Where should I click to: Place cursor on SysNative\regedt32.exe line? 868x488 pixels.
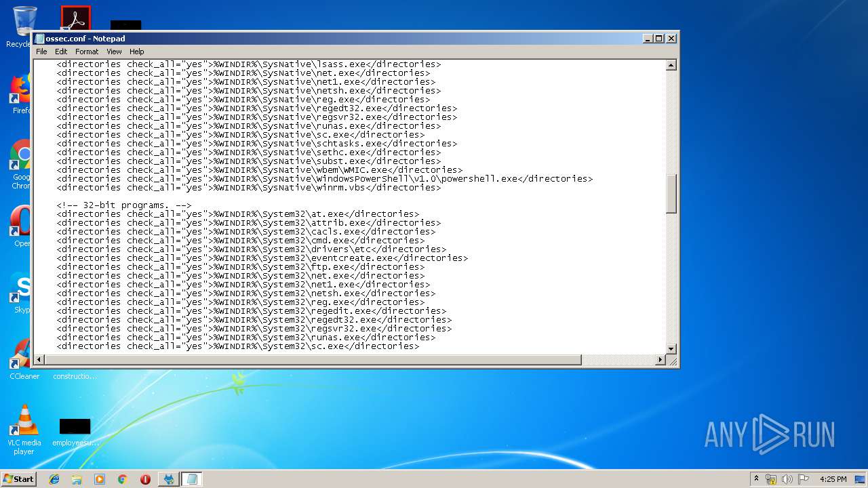[x=257, y=108]
